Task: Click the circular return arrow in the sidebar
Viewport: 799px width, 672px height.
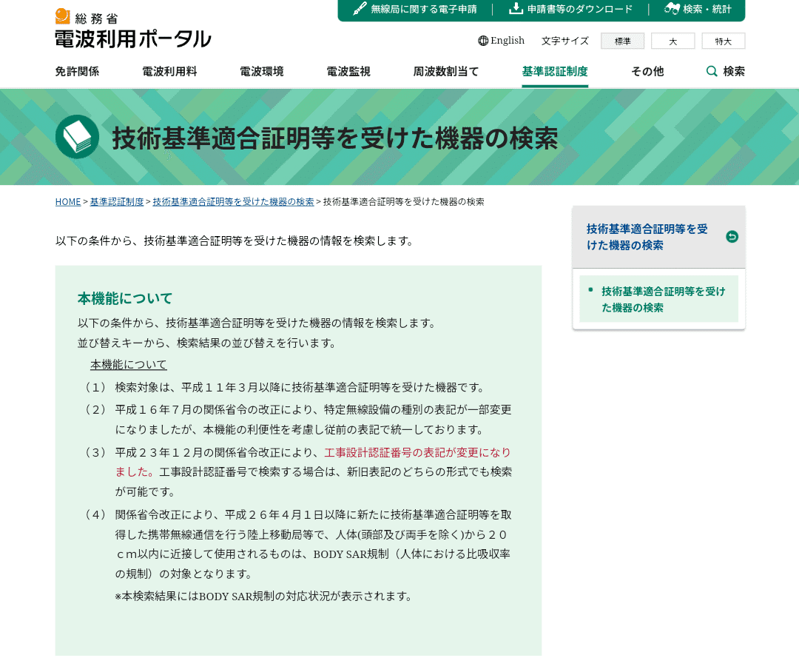Action: pos(731,236)
